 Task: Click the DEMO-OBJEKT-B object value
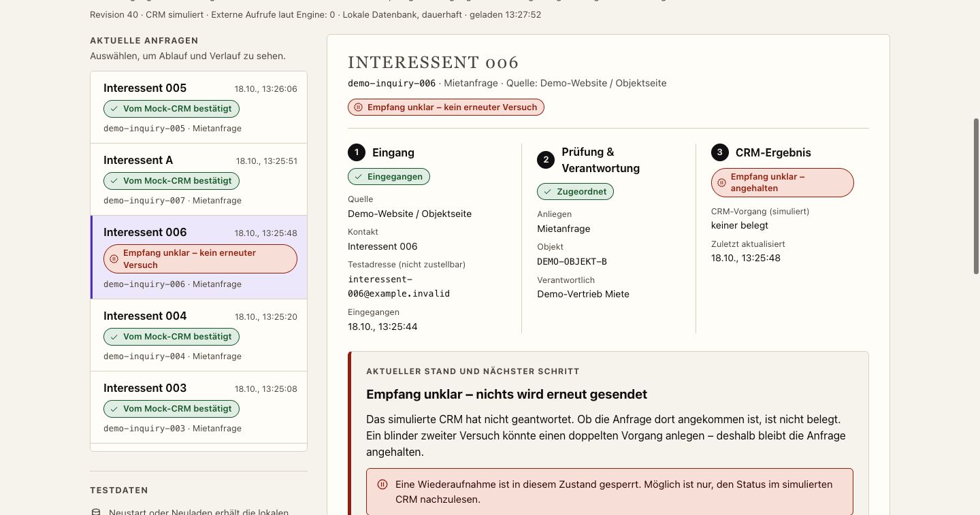click(572, 261)
